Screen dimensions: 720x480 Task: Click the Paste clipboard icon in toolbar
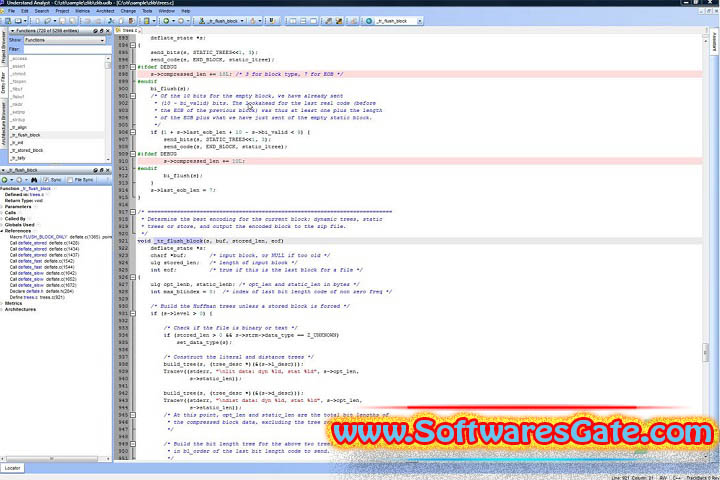(132, 21)
